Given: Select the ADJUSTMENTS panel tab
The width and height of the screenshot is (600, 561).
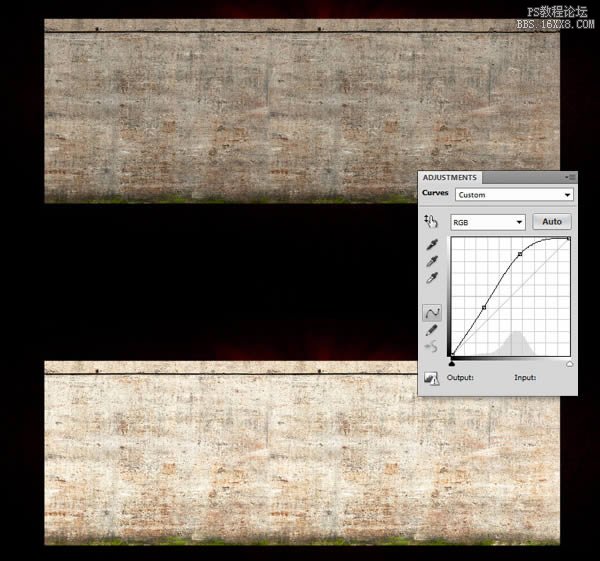Looking at the screenshot, I should (x=450, y=178).
